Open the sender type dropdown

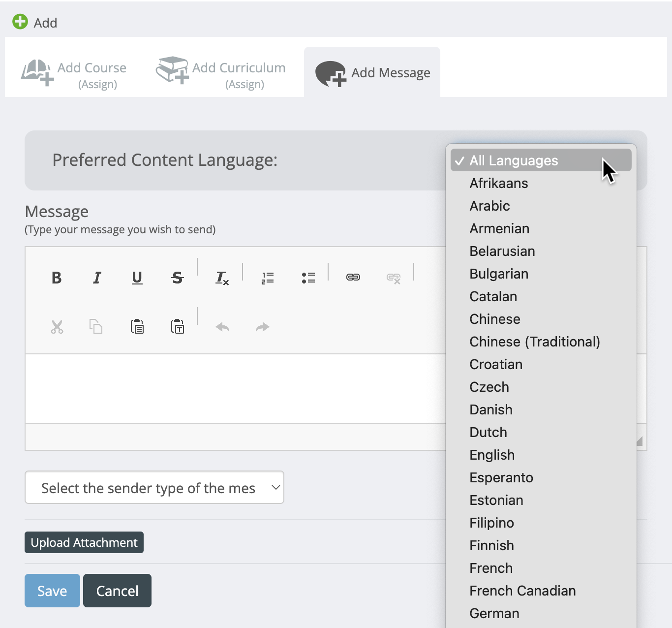click(x=154, y=488)
